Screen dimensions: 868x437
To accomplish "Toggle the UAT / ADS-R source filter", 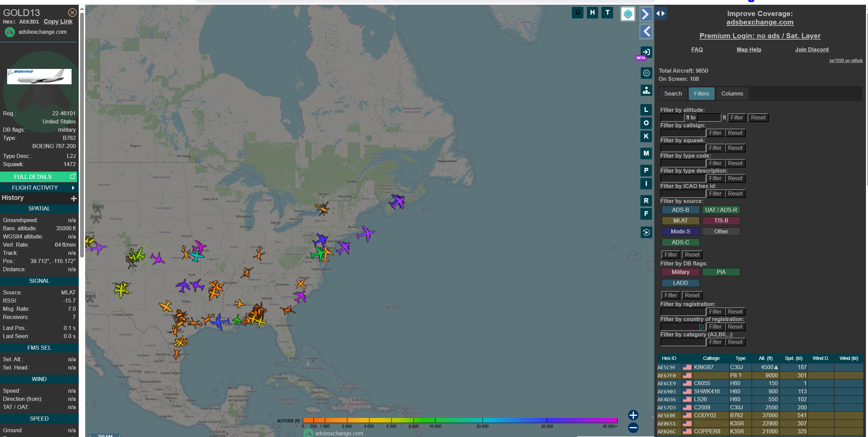I will click(x=721, y=210).
